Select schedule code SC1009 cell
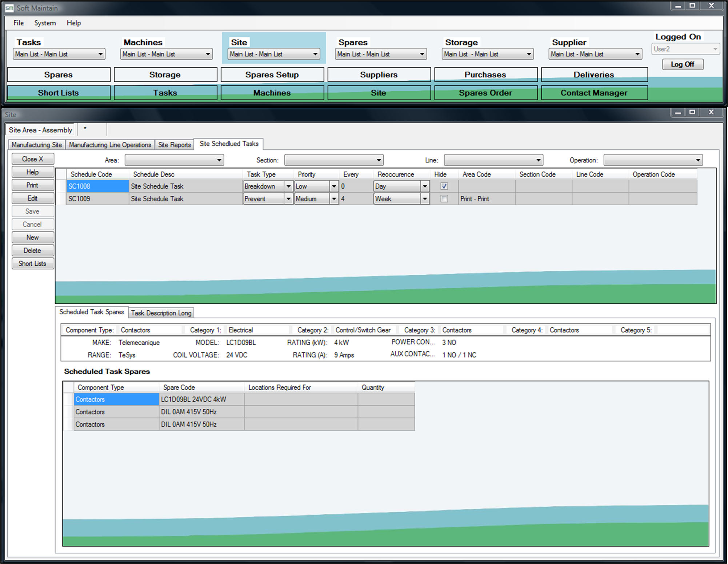Screen dimensions: 728x564 pyautogui.click(x=97, y=199)
